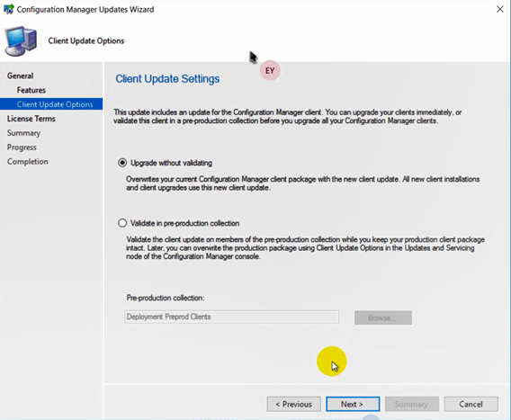511x420 pixels.
Task: Open the General wizard step
Action: (20, 76)
